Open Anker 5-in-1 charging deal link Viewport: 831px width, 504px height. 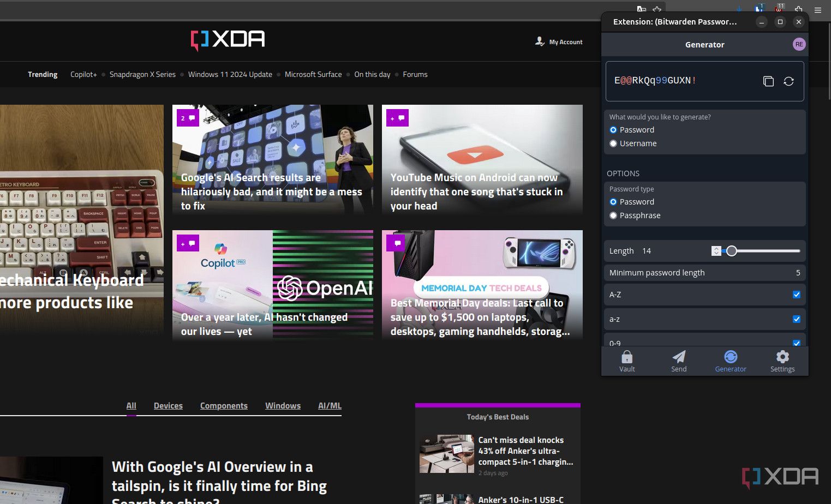tap(525, 451)
